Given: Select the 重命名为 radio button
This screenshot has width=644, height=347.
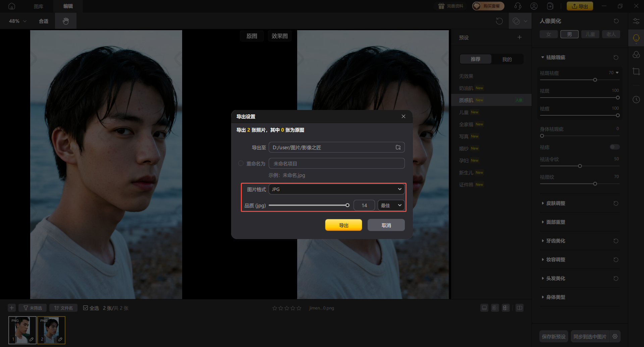Looking at the screenshot, I should pos(241,164).
